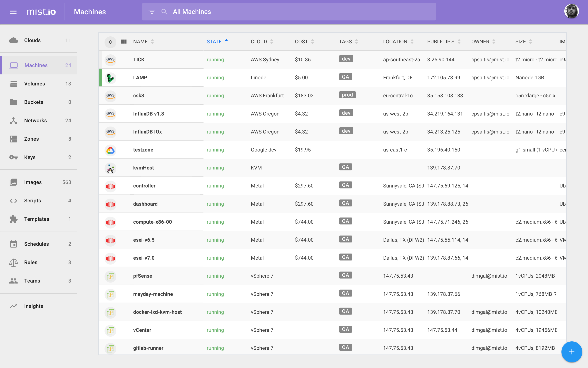
Task: Sort machines by Cloud column
Action: click(262, 42)
